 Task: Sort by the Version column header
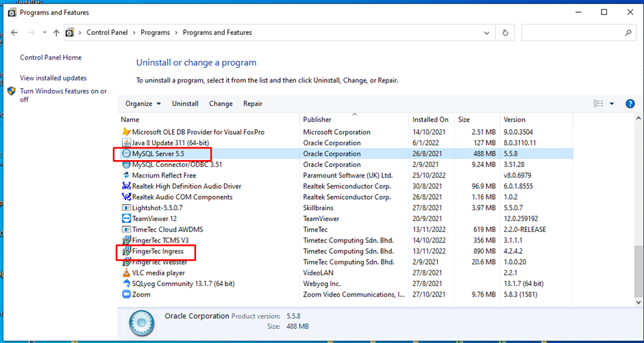point(536,119)
